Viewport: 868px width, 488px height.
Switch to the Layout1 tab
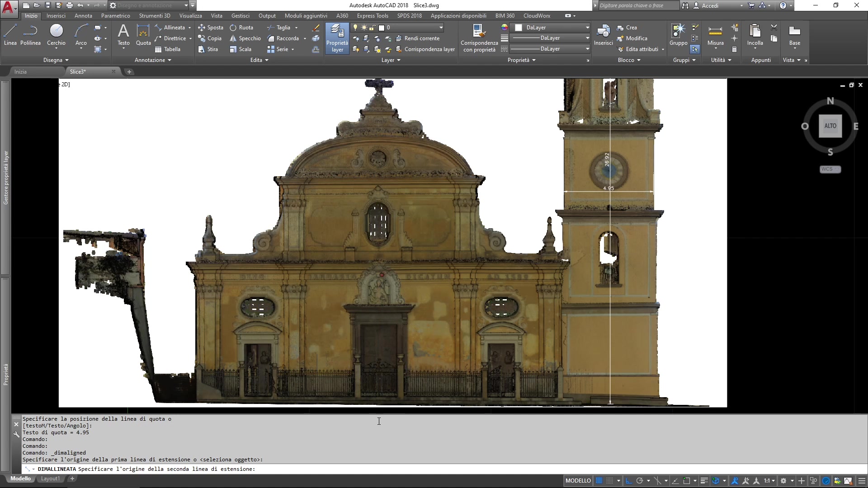click(x=50, y=479)
